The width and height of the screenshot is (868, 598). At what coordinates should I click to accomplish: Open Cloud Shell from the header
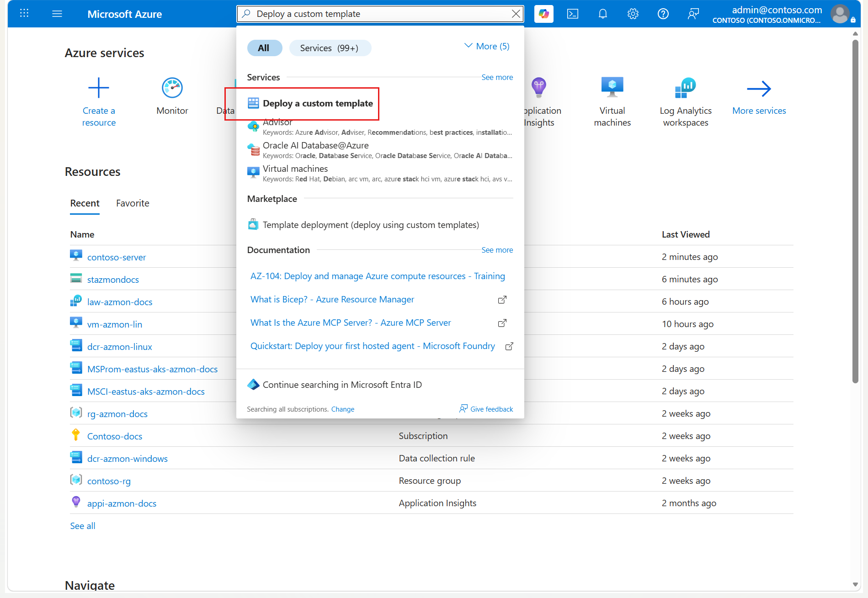(x=573, y=14)
